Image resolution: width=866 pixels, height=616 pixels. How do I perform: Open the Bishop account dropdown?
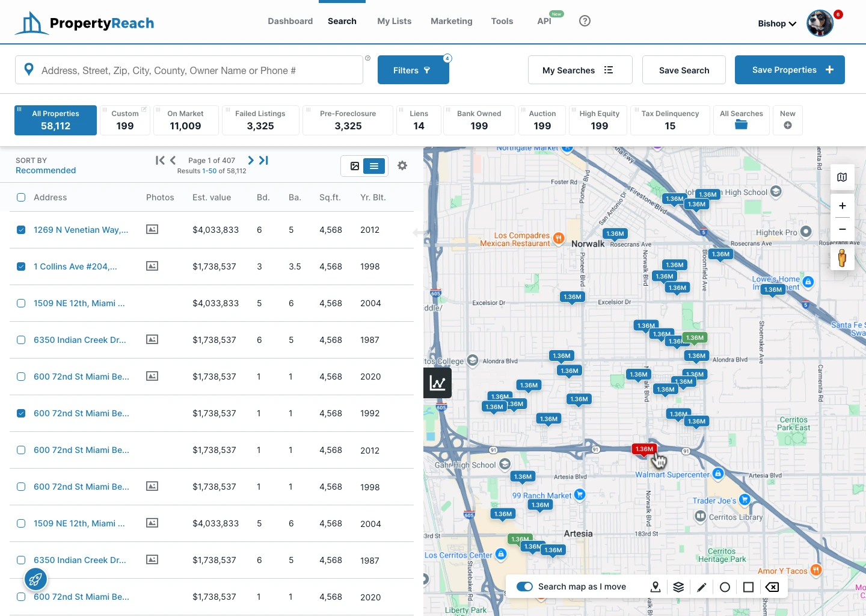click(x=777, y=23)
